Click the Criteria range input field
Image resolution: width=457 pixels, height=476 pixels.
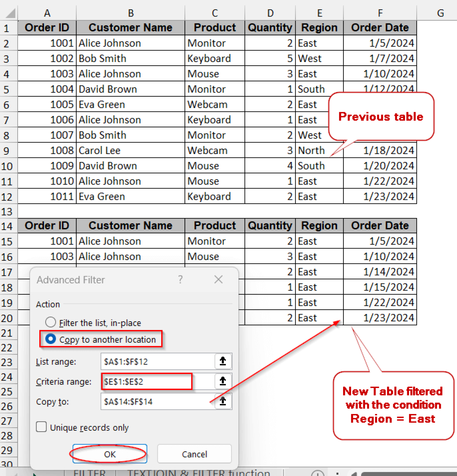pyautogui.click(x=146, y=381)
